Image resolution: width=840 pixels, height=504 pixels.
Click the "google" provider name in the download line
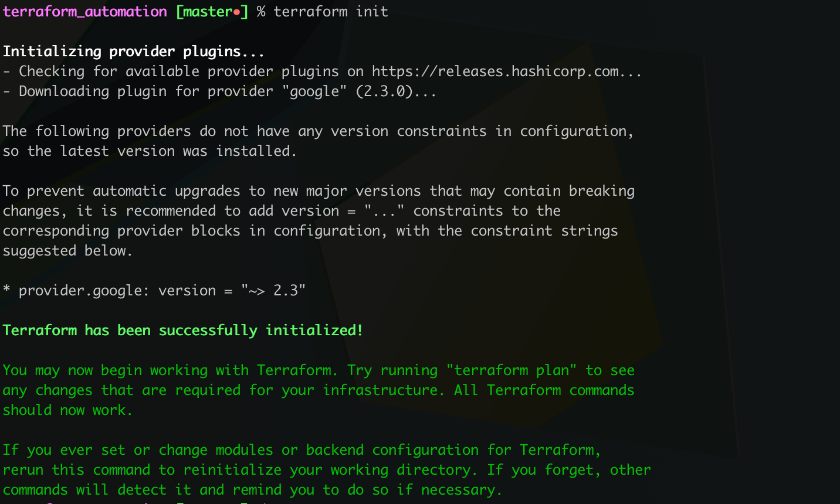click(314, 91)
